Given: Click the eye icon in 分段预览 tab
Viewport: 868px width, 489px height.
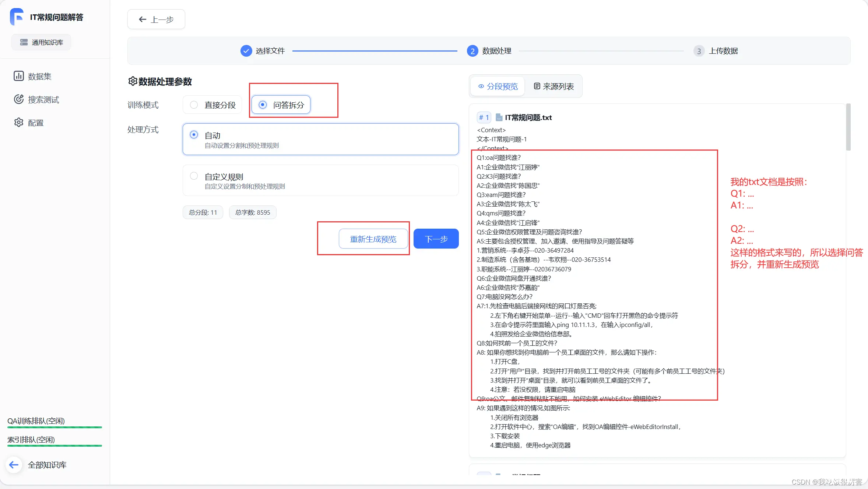Looking at the screenshot, I should [x=481, y=86].
